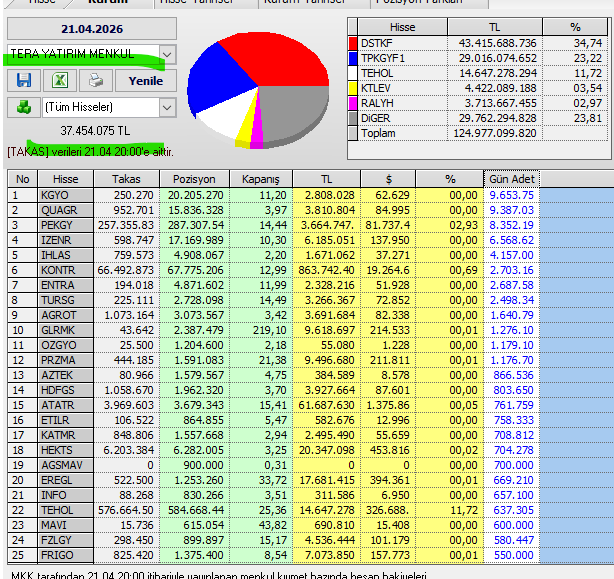Select the IZENR stock cell
The height and width of the screenshot is (579, 614).
point(66,240)
